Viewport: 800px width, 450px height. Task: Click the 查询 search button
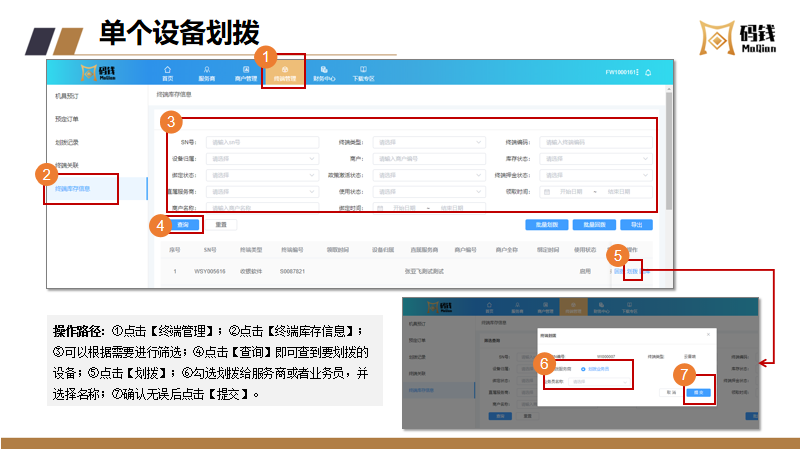[180, 225]
